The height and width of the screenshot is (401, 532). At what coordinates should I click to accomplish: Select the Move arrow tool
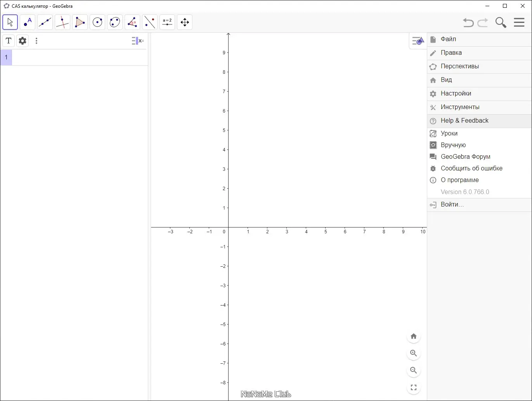[x=10, y=22]
